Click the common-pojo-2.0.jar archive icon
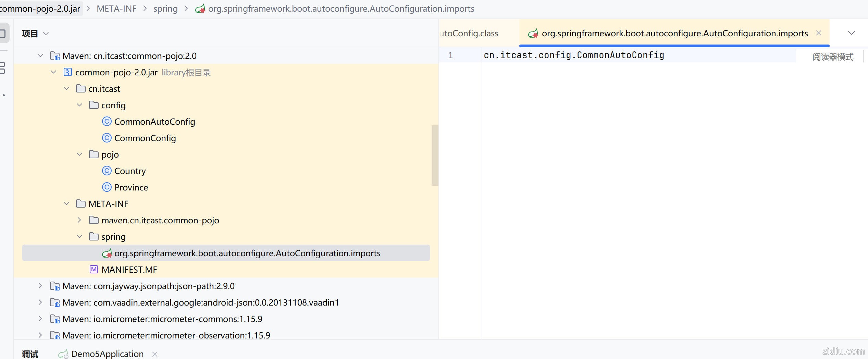868x359 pixels. pos(68,72)
